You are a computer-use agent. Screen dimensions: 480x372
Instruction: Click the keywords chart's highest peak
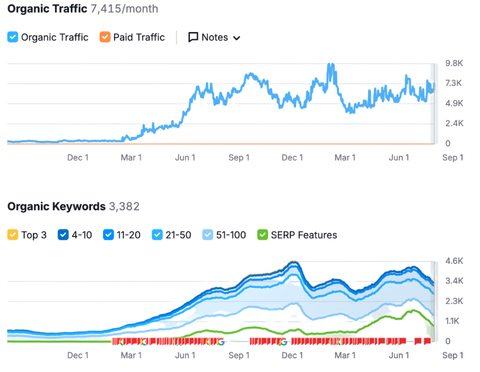(x=294, y=263)
